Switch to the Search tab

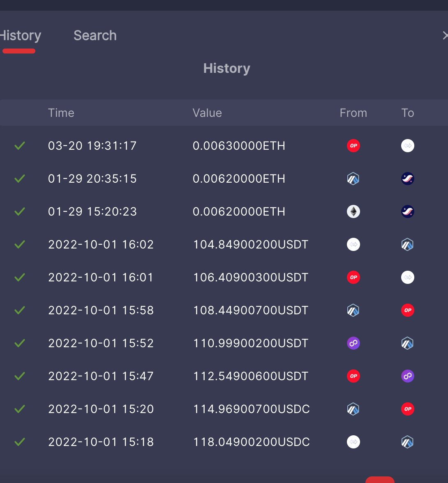click(95, 35)
